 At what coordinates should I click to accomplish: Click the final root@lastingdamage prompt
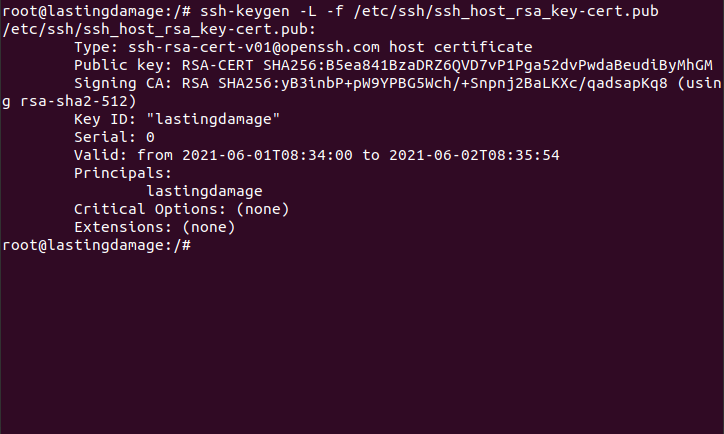pos(97,245)
